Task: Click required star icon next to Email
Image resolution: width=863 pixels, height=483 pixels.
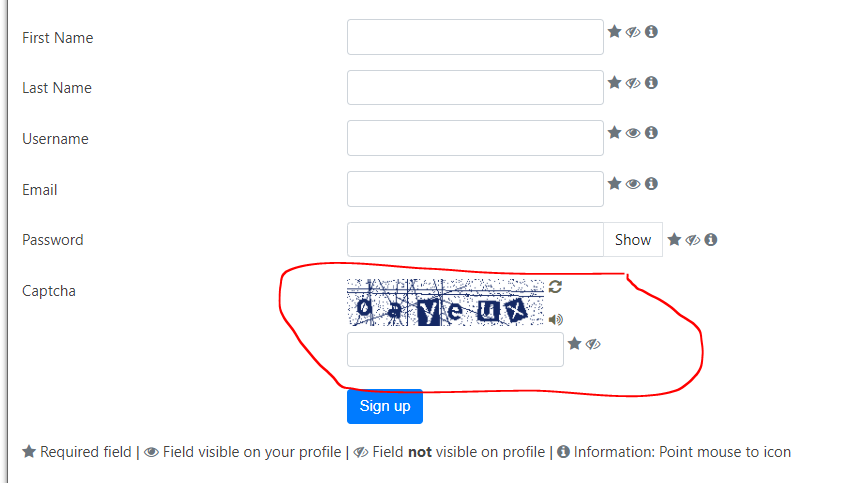Action: (614, 183)
